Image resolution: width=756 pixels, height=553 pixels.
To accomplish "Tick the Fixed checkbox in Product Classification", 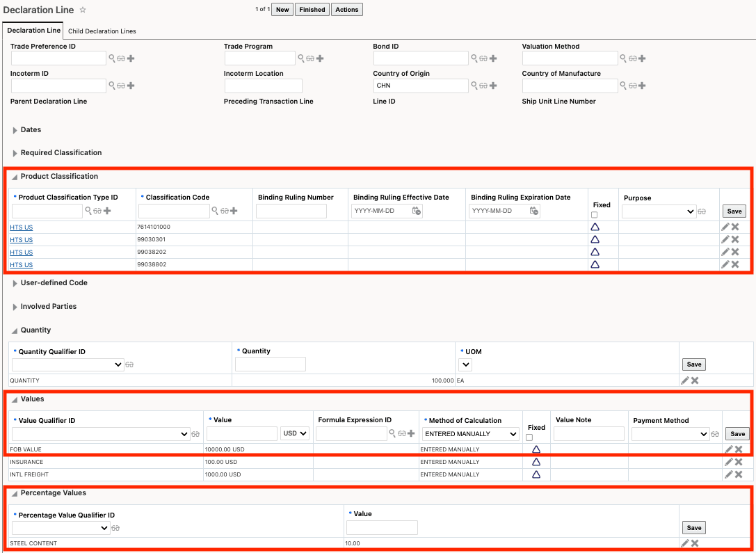I will point(594,215).
